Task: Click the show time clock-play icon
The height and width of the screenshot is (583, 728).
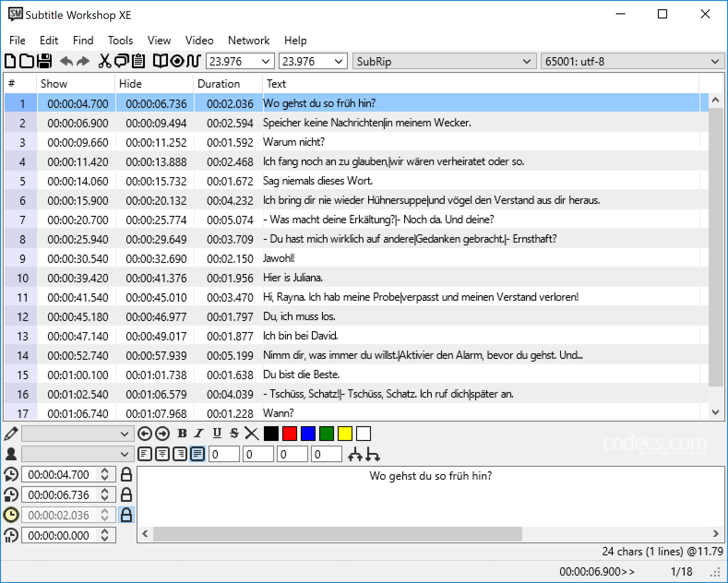Action: 11,475
